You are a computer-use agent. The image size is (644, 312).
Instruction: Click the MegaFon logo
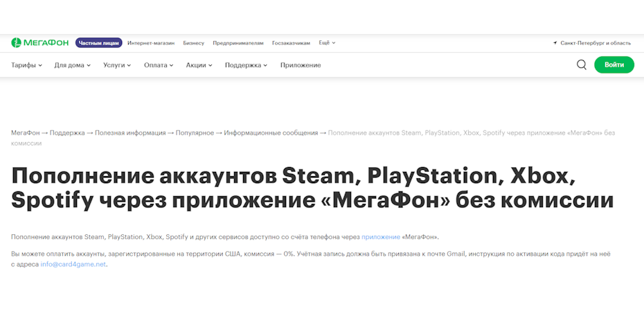pos(40,43)
